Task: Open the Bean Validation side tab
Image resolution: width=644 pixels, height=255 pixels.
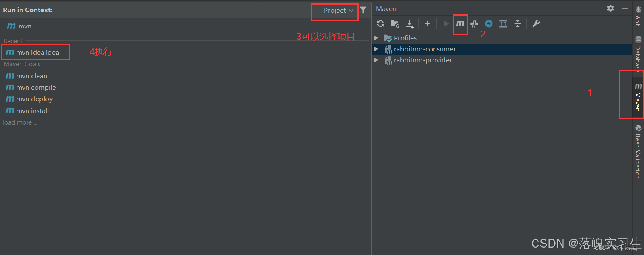Action: pos(638,152)
